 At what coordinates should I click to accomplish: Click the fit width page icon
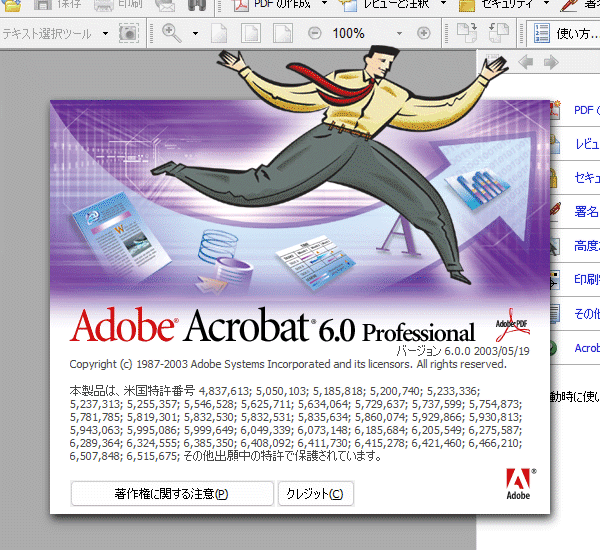283,33
